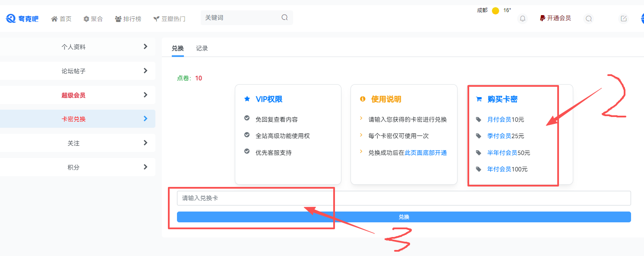Click the 排行榜 people icon
This screenshot has height=256, width=644.
119,18
